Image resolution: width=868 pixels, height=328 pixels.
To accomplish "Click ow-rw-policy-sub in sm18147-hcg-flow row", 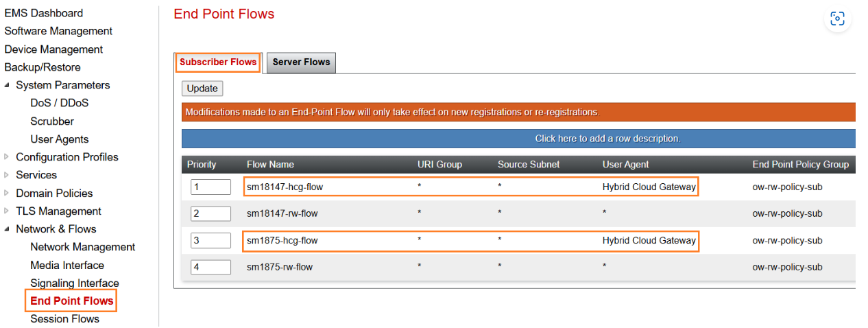I will click(787, 187).
